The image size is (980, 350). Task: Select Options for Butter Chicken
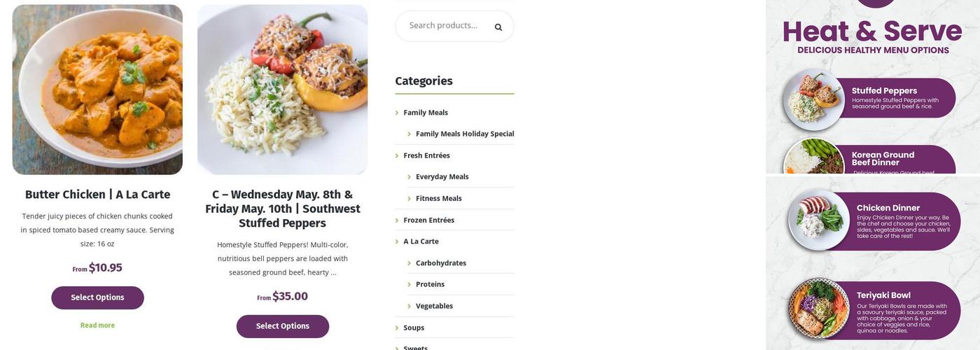(97, 297)
